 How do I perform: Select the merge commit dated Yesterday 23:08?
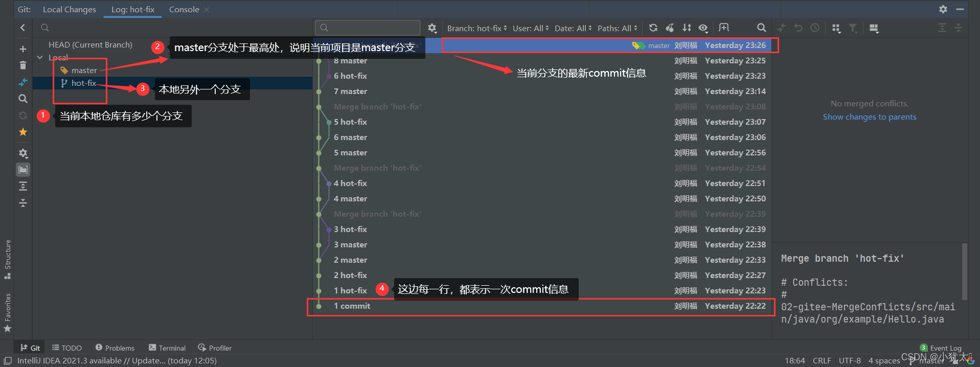[542, 107]
